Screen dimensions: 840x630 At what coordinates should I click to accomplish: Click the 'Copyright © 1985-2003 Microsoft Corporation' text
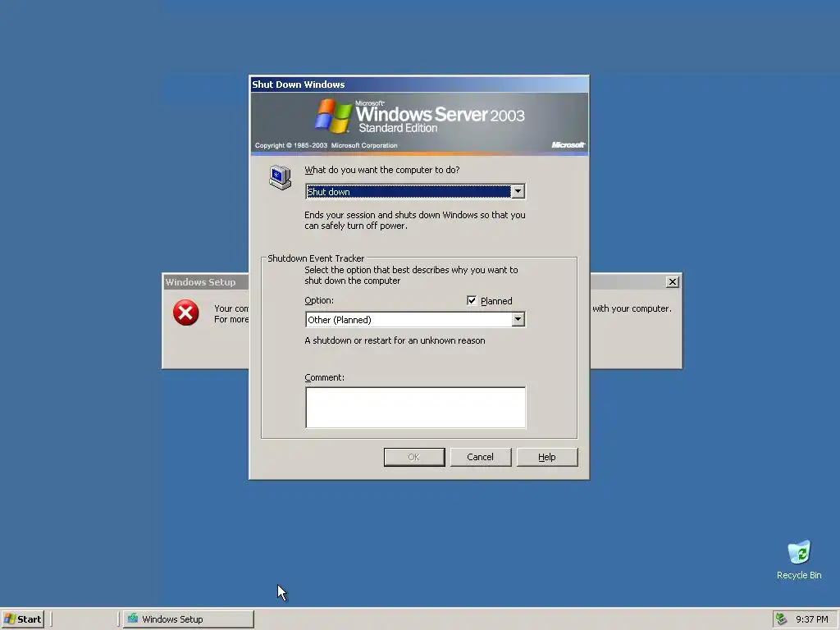326,145
